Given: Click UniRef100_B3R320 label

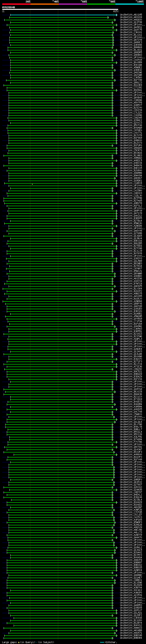Looking at the screenshot, I should [x=131, y=311].
